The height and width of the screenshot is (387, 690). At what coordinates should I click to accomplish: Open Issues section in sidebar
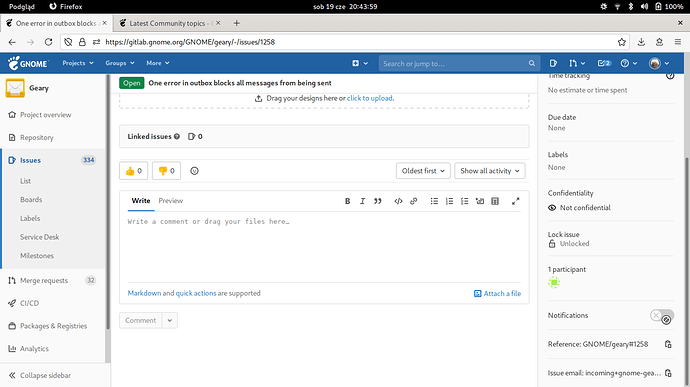pyautogui.click(x=30, y=160)
